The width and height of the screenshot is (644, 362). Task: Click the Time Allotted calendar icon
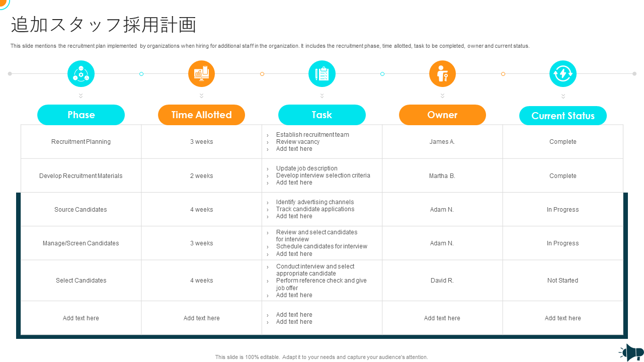[x=201, y=74]
